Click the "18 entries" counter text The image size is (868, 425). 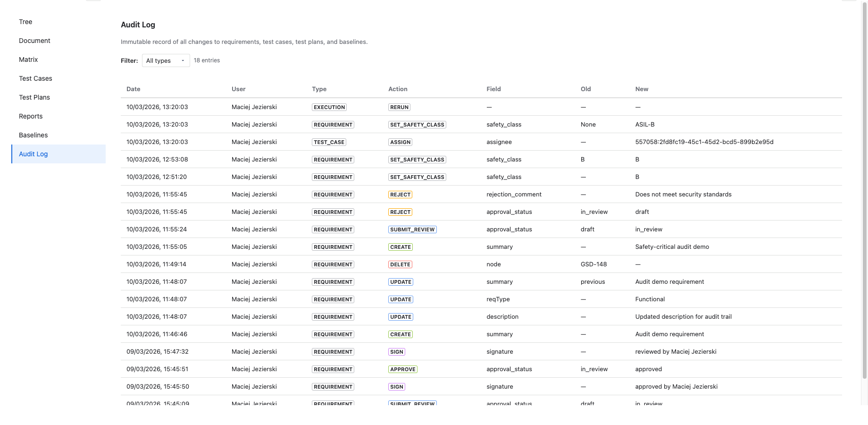206,60
